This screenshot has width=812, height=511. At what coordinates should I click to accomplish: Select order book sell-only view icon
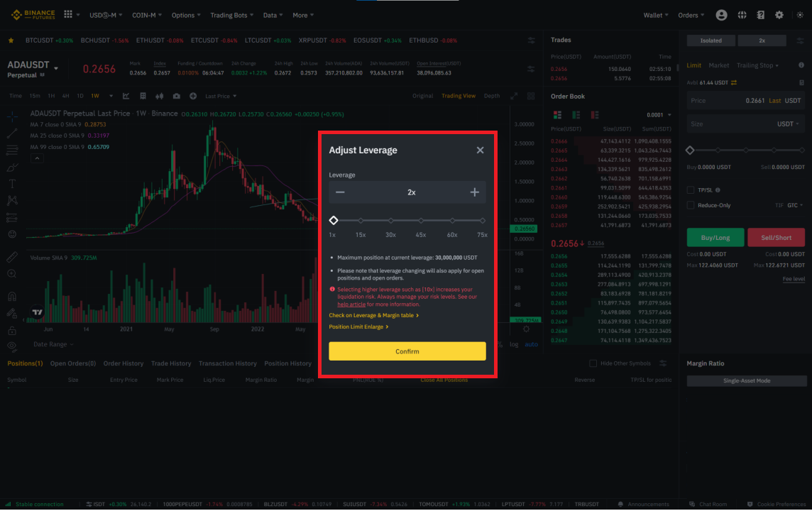click(595, 114)
